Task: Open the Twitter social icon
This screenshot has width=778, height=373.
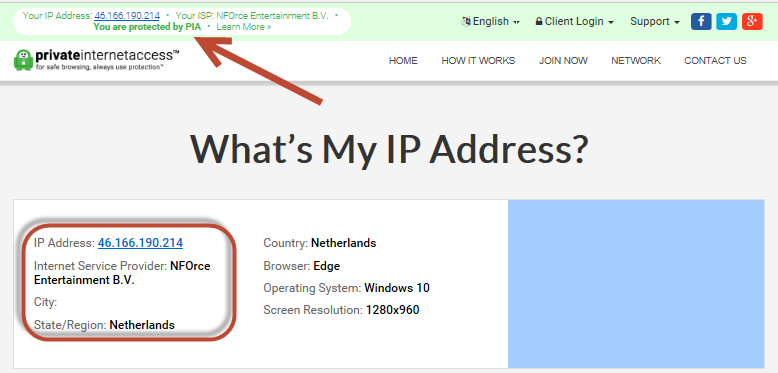Action: [727, 21]
